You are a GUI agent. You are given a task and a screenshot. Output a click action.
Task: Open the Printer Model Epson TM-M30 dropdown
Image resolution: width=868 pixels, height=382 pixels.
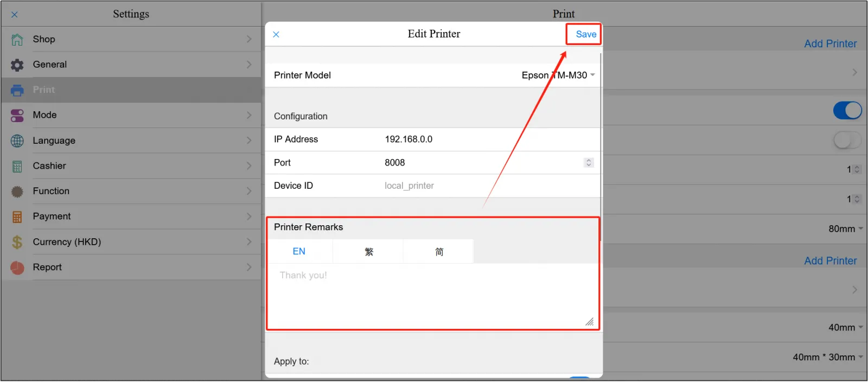point(558,75)
